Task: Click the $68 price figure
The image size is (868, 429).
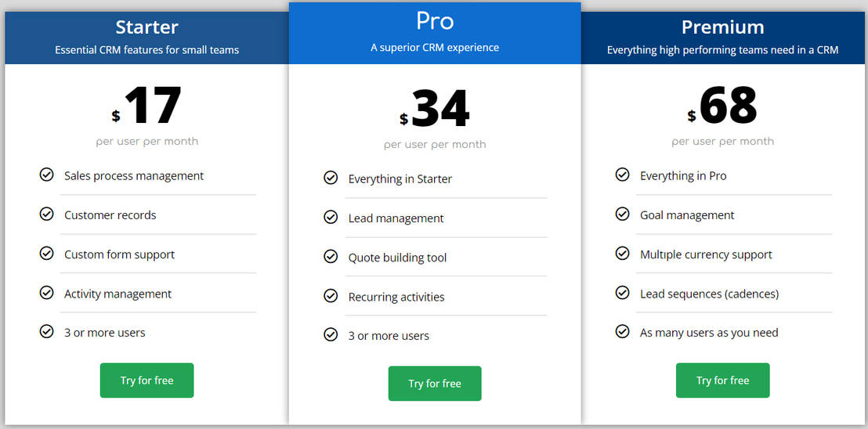Action: pos(722,106)
